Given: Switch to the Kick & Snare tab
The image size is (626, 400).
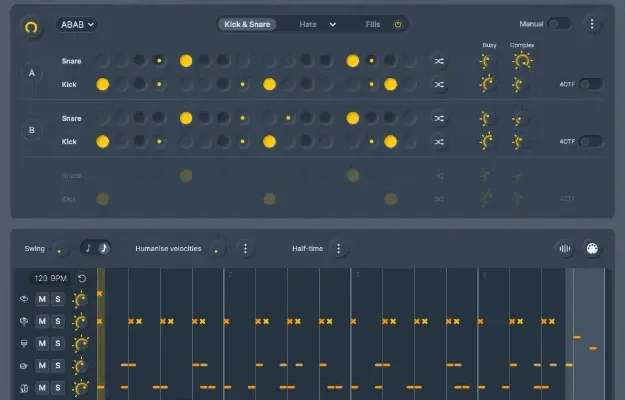Looking at the screenshot, I should [x=248, y=24].
